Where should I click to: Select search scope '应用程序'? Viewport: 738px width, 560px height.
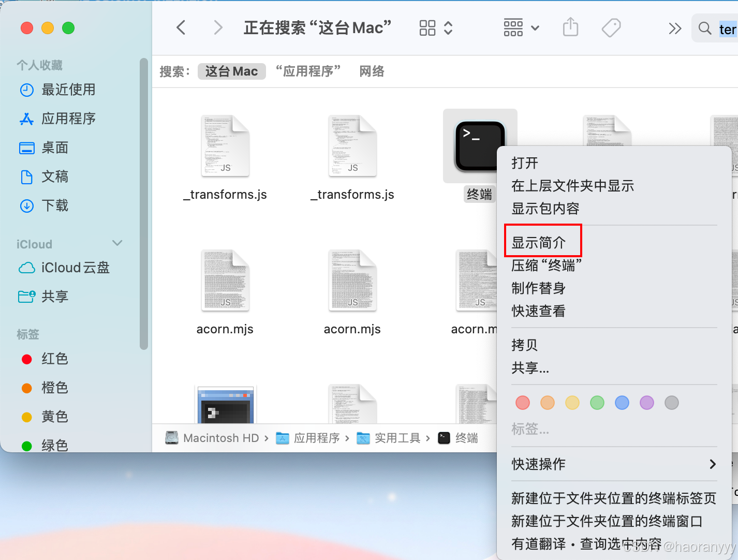(308, 71)
